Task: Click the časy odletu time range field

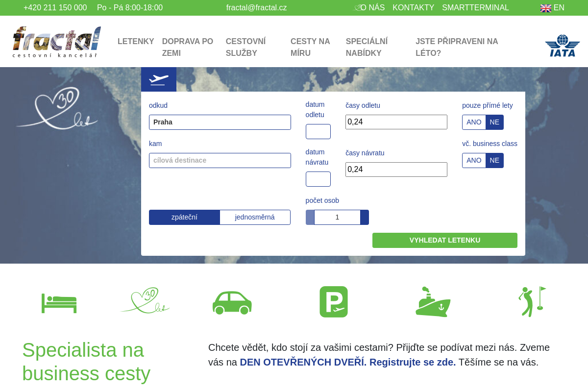Action: (396, 122)
